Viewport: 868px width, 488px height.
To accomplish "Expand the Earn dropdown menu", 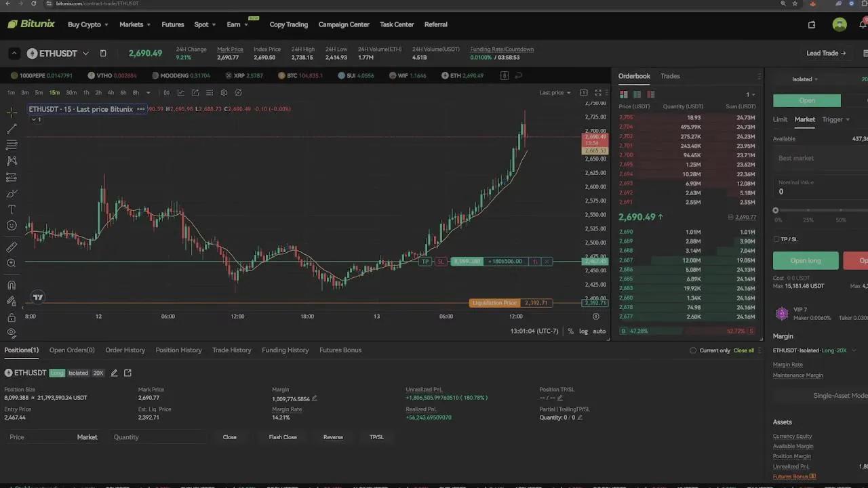I will [x=237, y=24].
